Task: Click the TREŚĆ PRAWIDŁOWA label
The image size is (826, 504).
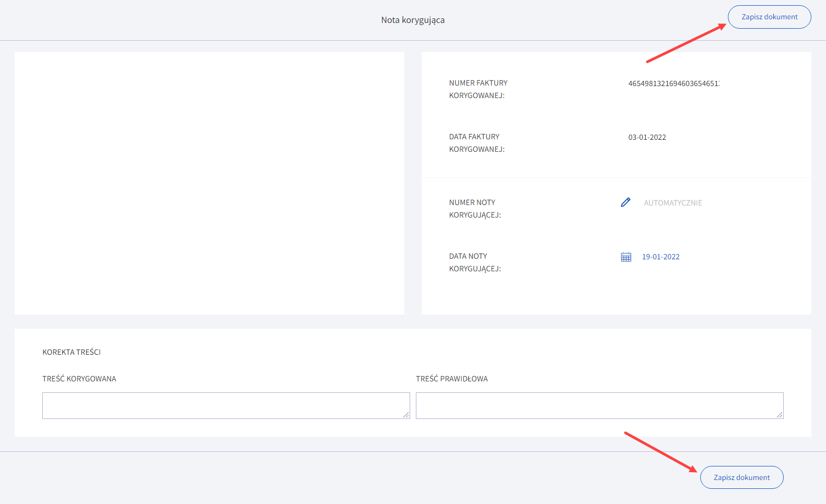Action: (452, 379)
